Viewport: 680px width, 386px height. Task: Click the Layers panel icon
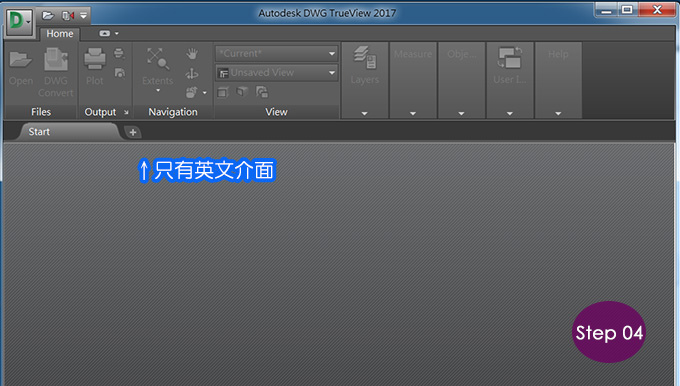click(x=365, y=58)
